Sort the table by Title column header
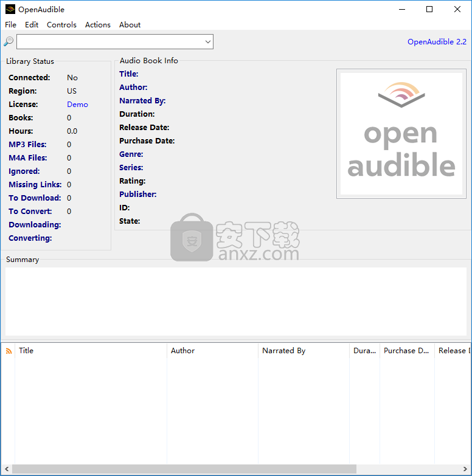This screenshot has width=472, height=476. tap(91, 351)
